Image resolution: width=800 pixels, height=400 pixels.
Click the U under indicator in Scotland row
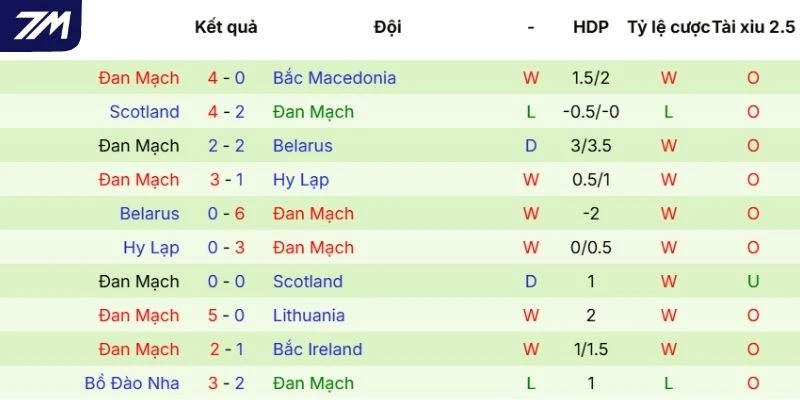[x=753, y=282]
